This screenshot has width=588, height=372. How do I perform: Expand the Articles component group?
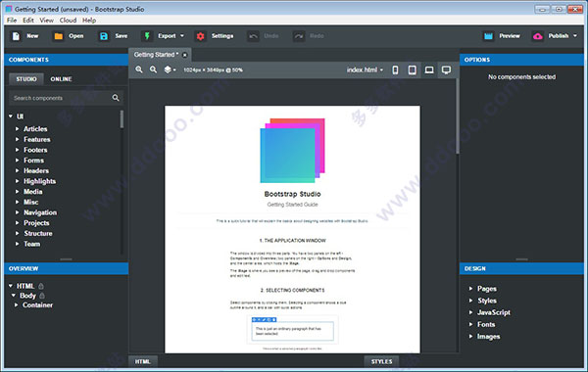pos(17,128)
